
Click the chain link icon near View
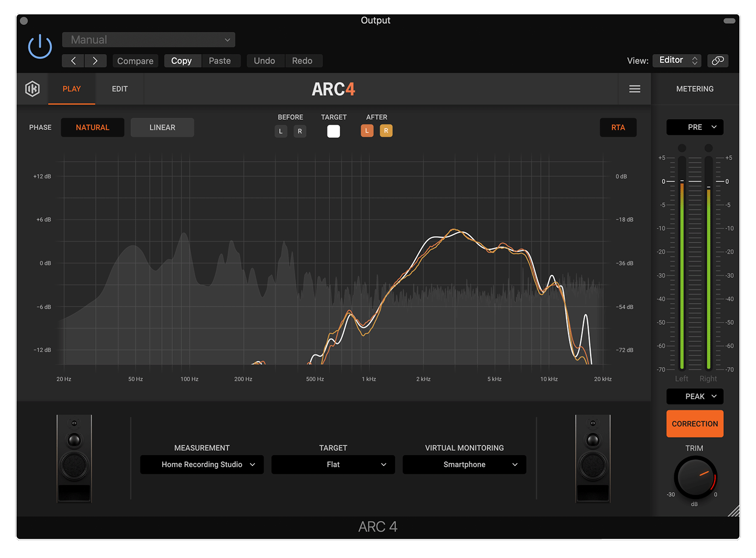click(718, 60)
